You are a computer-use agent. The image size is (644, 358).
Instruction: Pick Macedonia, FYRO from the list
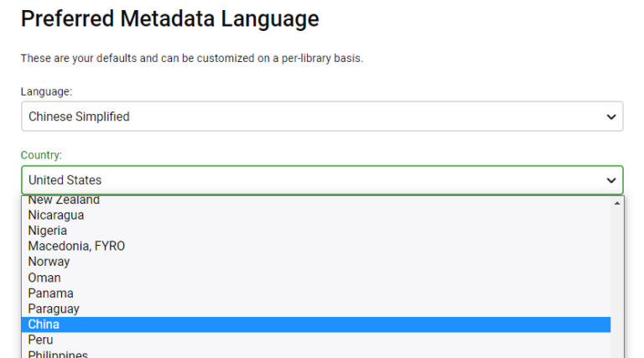tap(76, 246)
